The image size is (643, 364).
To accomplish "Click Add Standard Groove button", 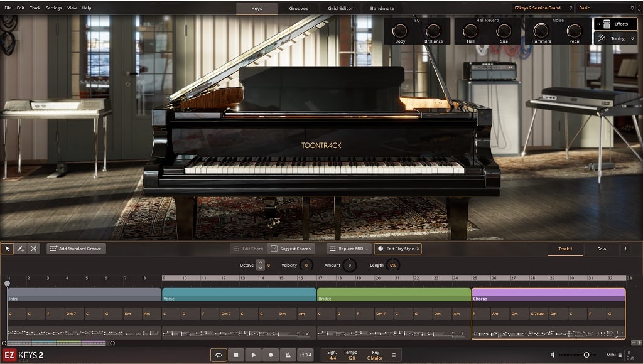I will point(76,249).
